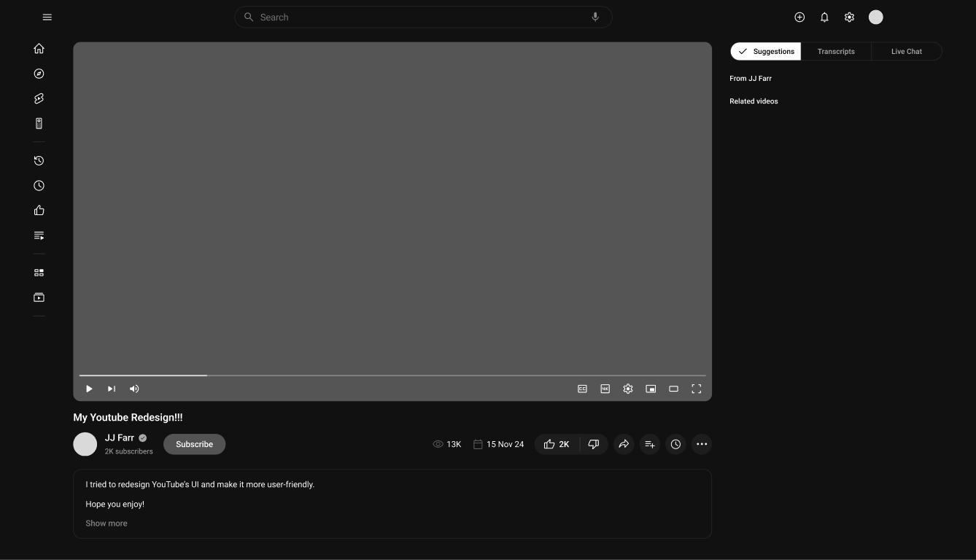
Task: Click the Create plus icon in header
Action: 799,17
